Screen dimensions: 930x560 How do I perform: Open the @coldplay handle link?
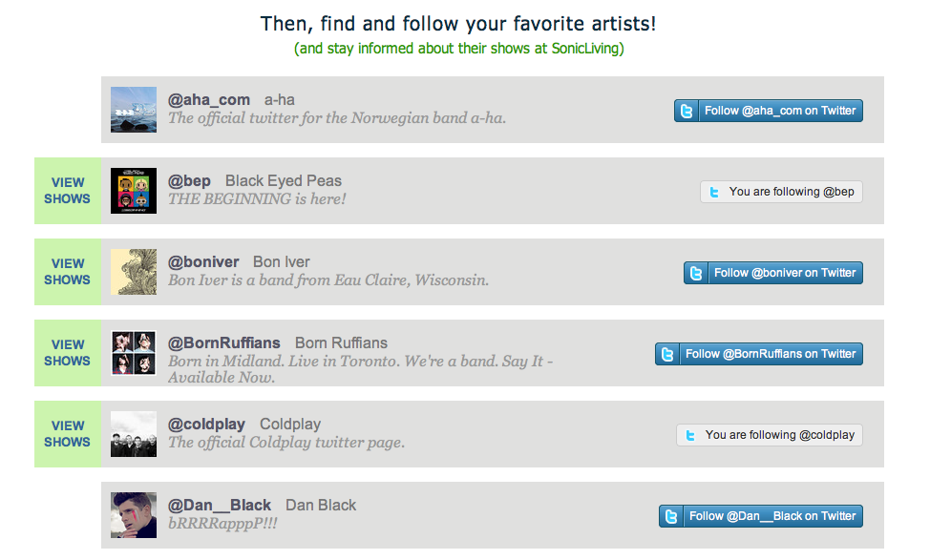click(206, 425)
